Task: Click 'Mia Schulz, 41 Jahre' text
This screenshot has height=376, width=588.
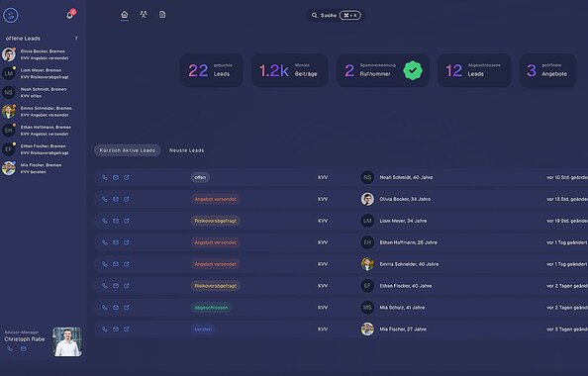Action: [x=402, y=308]
